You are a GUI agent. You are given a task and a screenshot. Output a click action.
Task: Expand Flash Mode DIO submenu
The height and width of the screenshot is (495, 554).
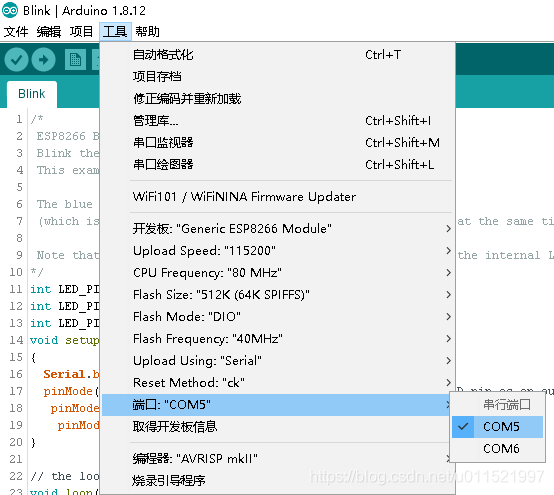[278, 317]
